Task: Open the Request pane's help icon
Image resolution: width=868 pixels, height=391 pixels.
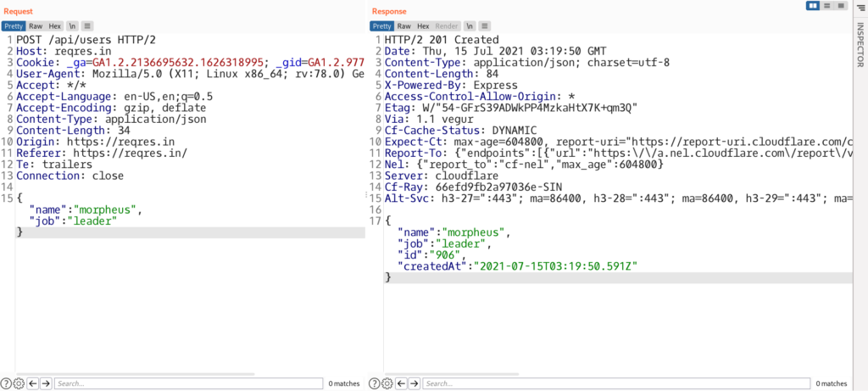Action: point(6,383)
